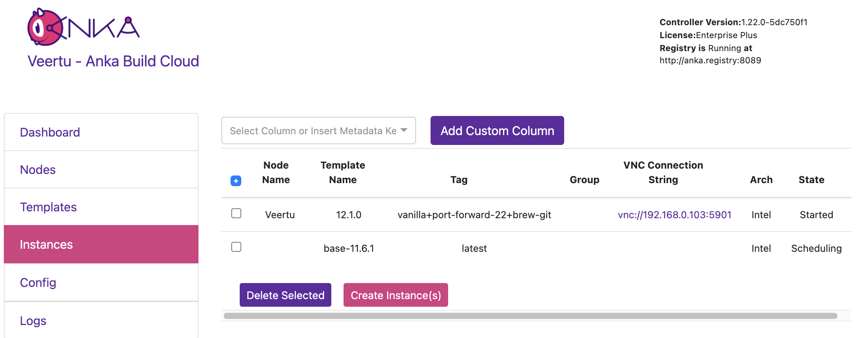Open the Dashboard page in sidebar
Screen dimensions: 868x338
(50, 132)
